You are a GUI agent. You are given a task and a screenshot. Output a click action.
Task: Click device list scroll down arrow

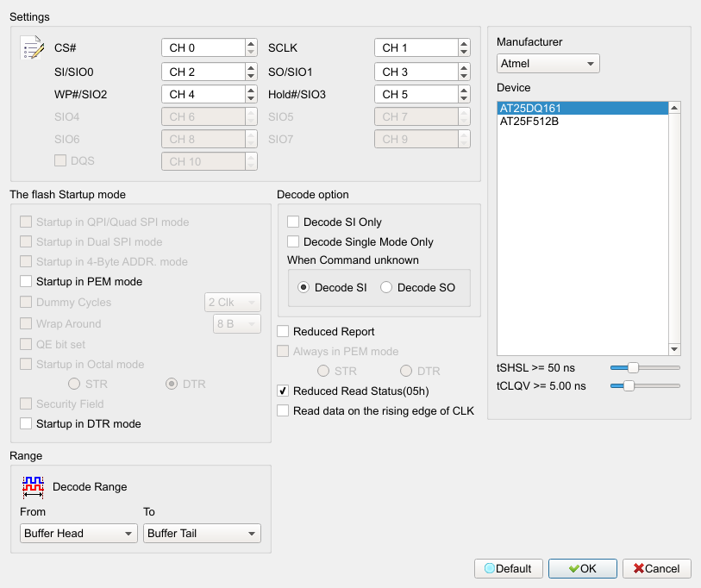point(674,349)
